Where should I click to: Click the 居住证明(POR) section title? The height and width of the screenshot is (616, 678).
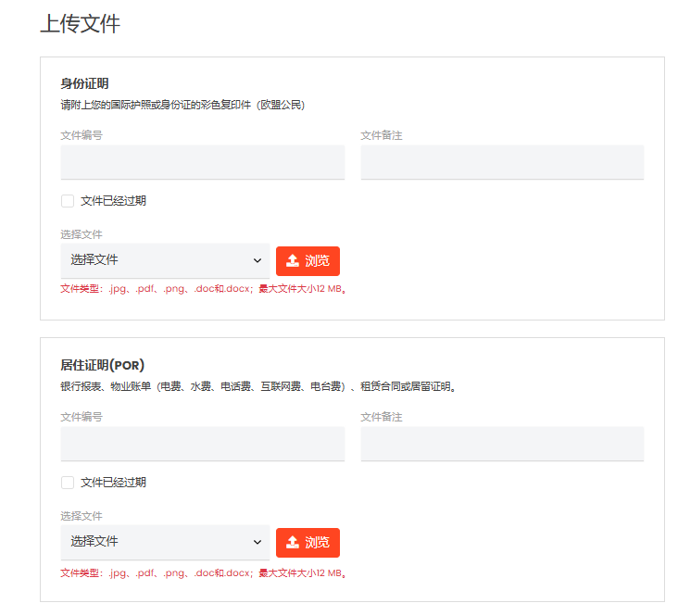tap(102, 365)
